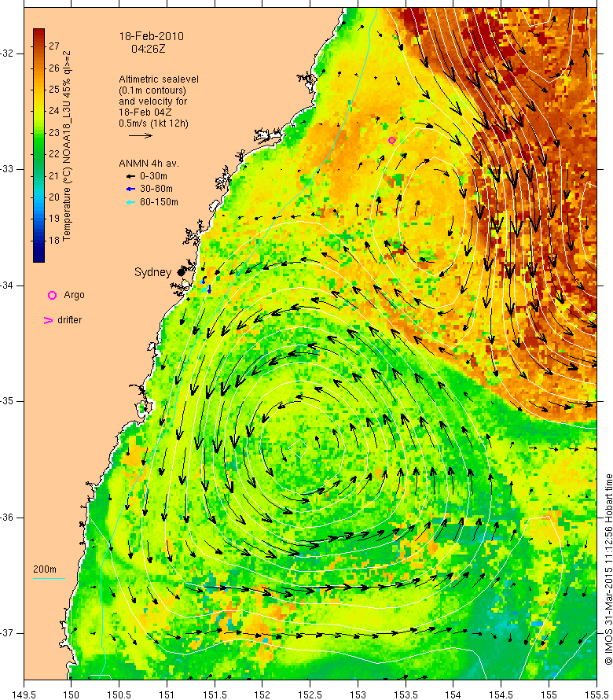Click the 0.5m/s velocity scale arrow
Screen dimensions: 613x700
(x=141, y=135)
